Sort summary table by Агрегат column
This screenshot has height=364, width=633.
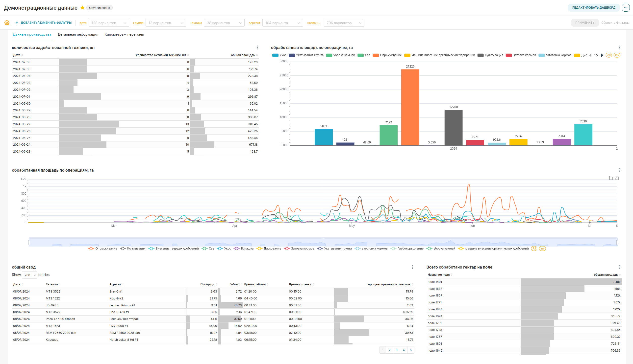click(x=117, y=285)
